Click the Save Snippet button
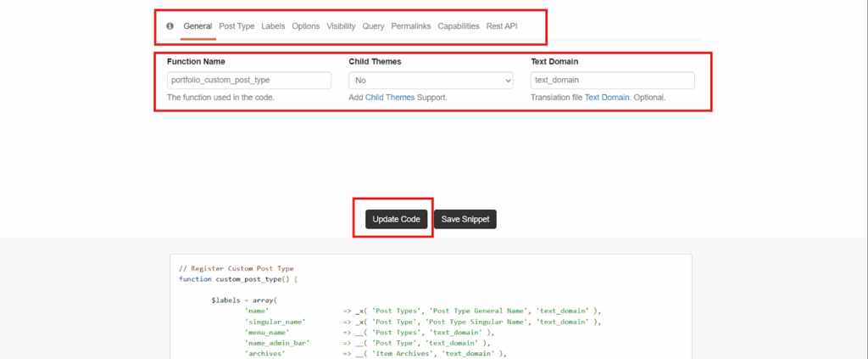 (465, 219)
